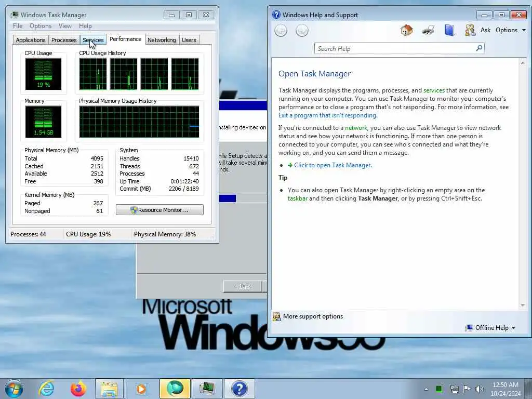This screenshot has height=399, width=532.
Task: Open network tray icon
Action: coord(454,389)
